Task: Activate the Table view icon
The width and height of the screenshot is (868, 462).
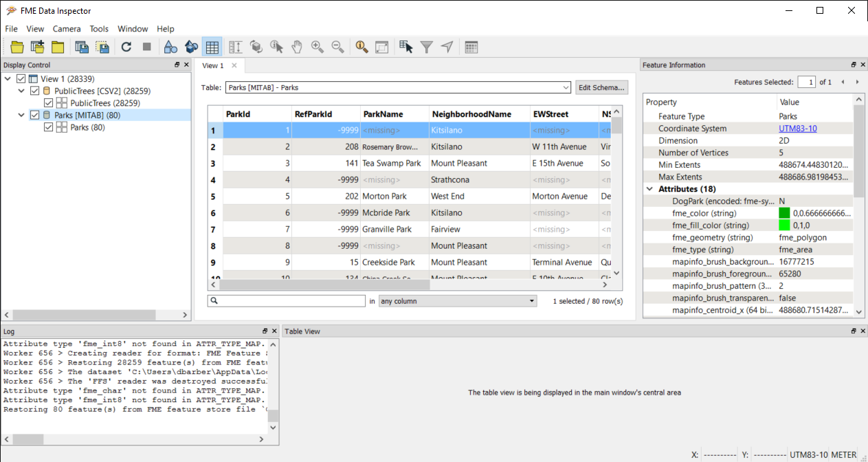Action: pyautogui.click(x=212, y=47)
